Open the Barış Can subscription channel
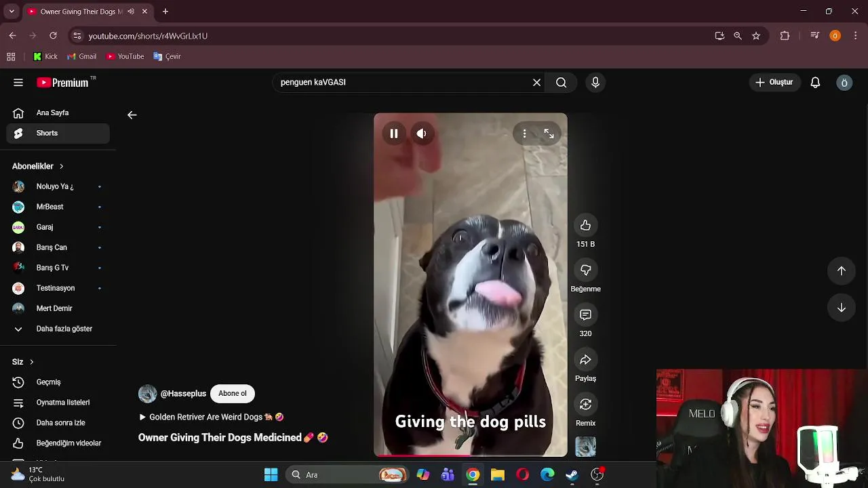Image resolution: width=868 pixels, height=488 pixels. (x=58, y=247)
